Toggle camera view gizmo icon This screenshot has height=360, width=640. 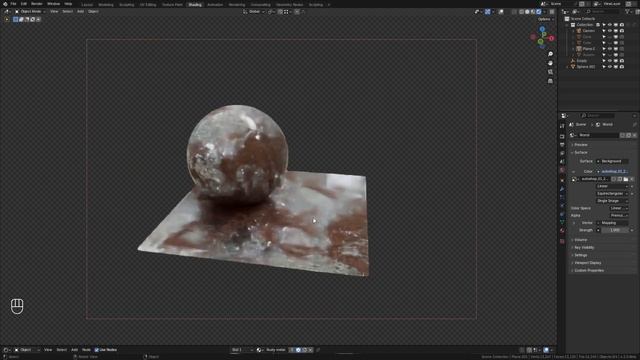550,72
